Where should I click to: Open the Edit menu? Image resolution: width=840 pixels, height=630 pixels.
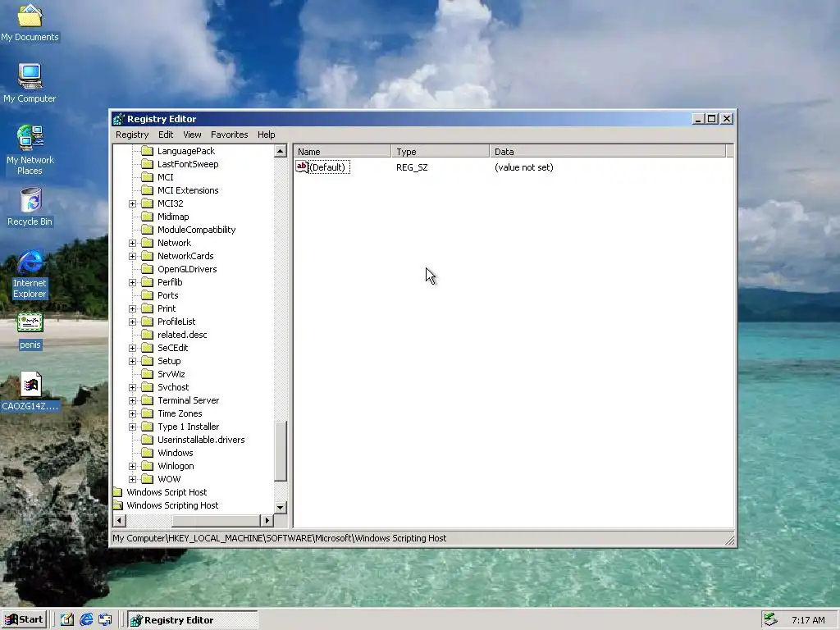166,135
